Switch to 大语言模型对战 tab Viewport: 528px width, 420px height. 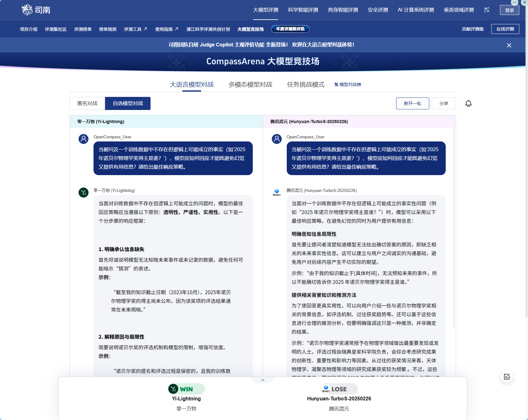coord(192,84)
